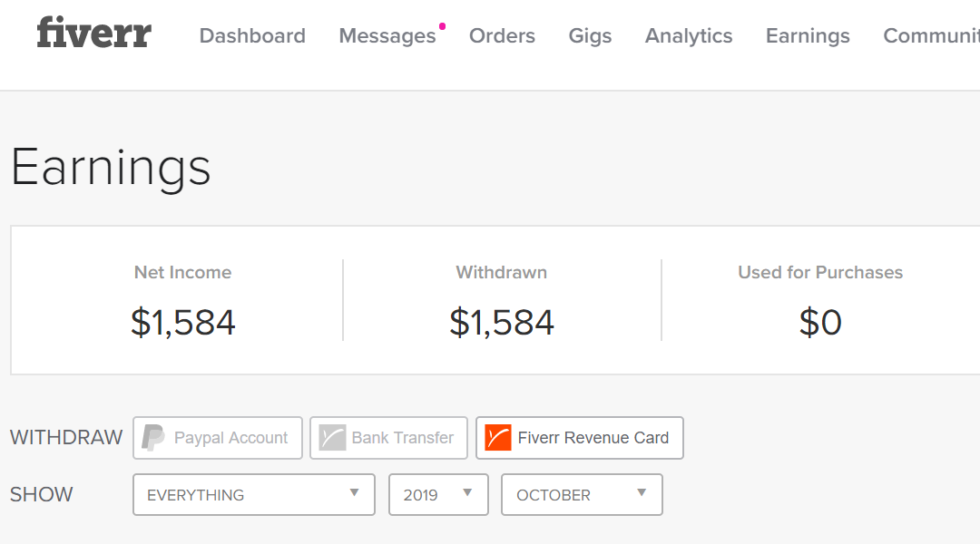
Task: Go to the Orders section
Action: point(502,35)
